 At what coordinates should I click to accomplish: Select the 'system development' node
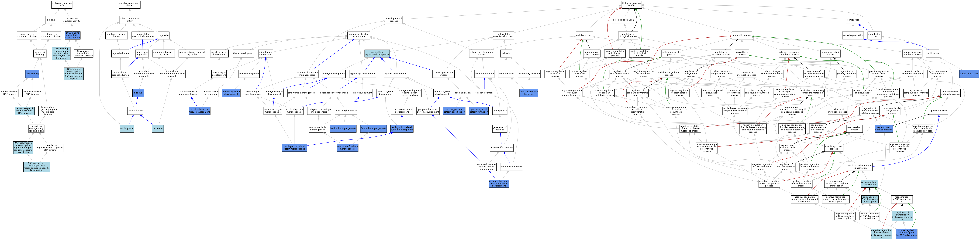[x=396, y=74]
